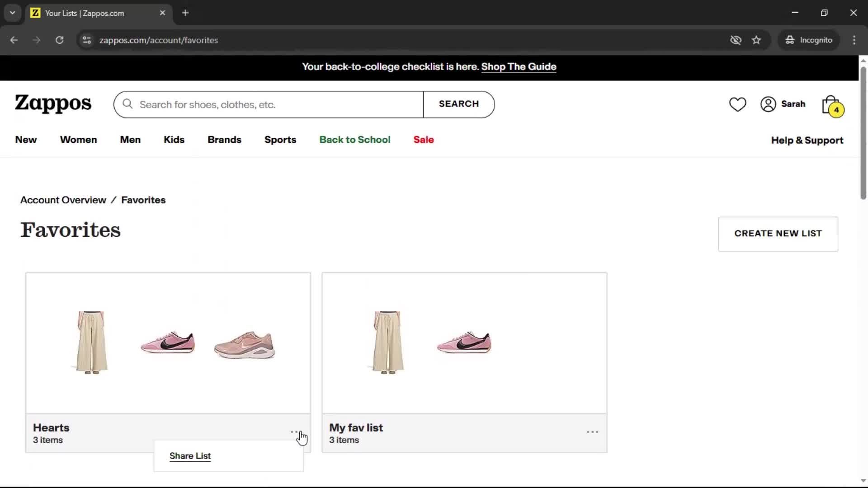Open the Women category menu
This screenshot has height=488, width=868.
tap(78, 140)
